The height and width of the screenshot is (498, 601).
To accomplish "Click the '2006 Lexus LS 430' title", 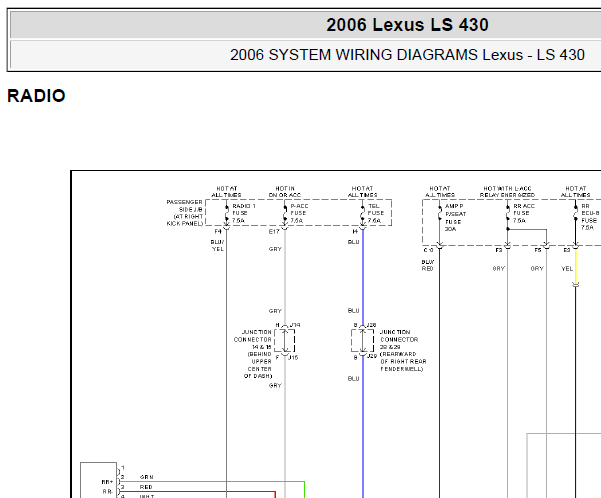I will tap(407, 25).
